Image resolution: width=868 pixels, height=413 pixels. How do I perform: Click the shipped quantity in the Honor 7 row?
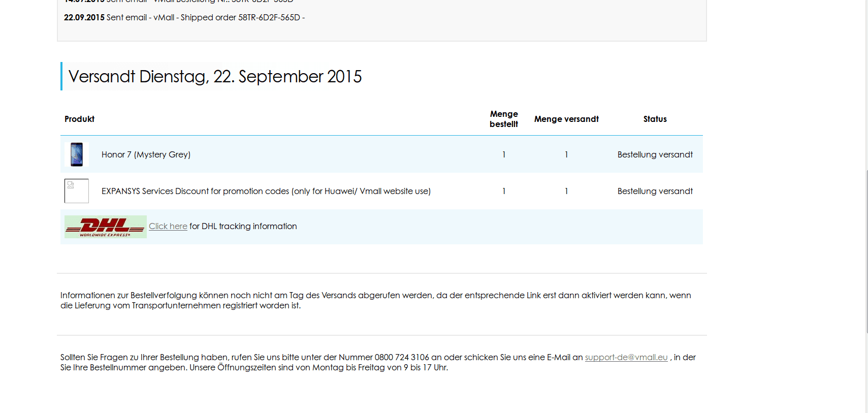pos(566,154)
